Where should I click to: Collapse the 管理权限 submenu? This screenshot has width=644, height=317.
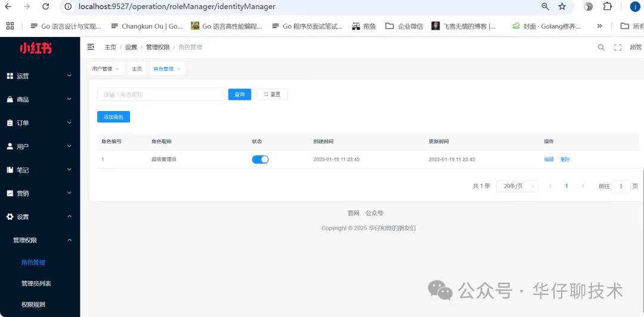click(x=40, y=240)
